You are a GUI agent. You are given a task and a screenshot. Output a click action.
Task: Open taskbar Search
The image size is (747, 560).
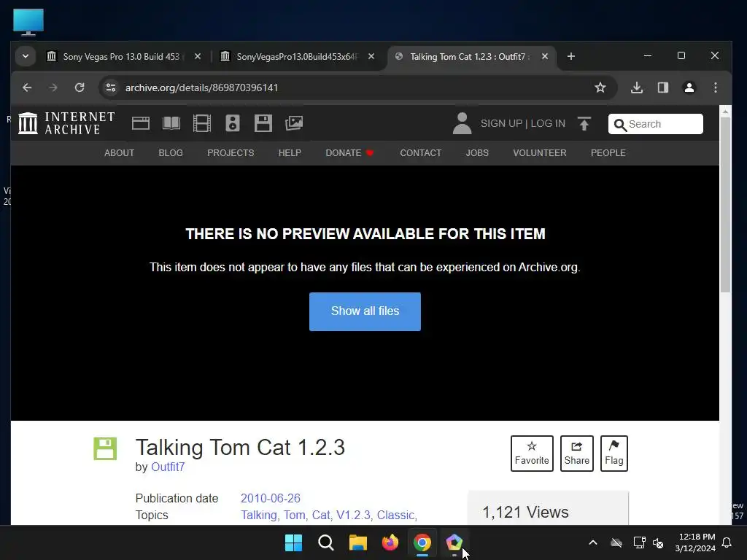coord(326,542)
